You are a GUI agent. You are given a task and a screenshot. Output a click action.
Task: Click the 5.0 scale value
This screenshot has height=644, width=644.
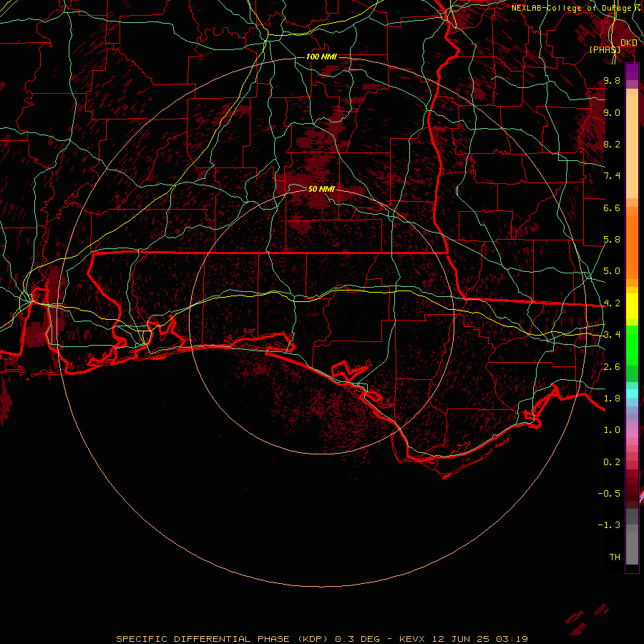[612, 271]
